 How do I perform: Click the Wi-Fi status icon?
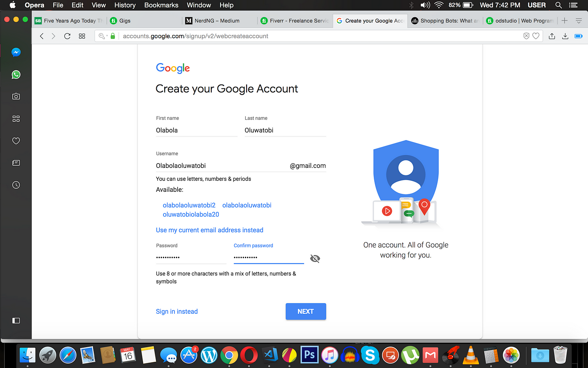tap(439, 5)
